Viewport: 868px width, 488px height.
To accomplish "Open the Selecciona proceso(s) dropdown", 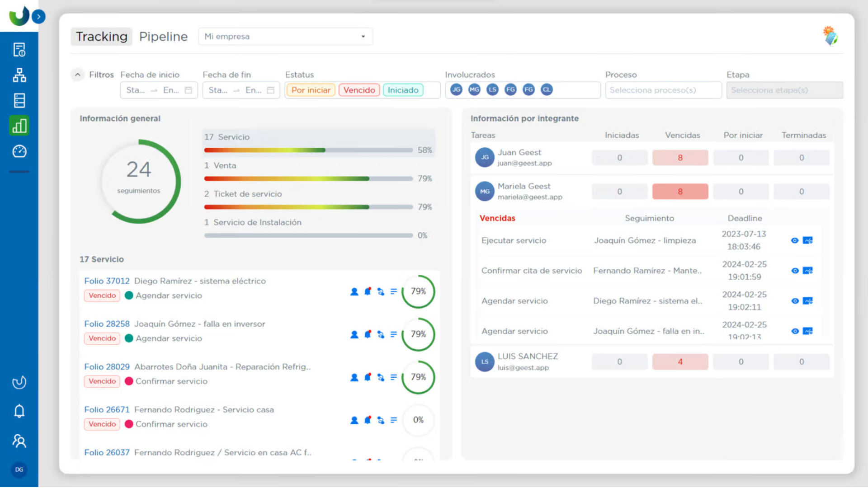I will [663, 90].
